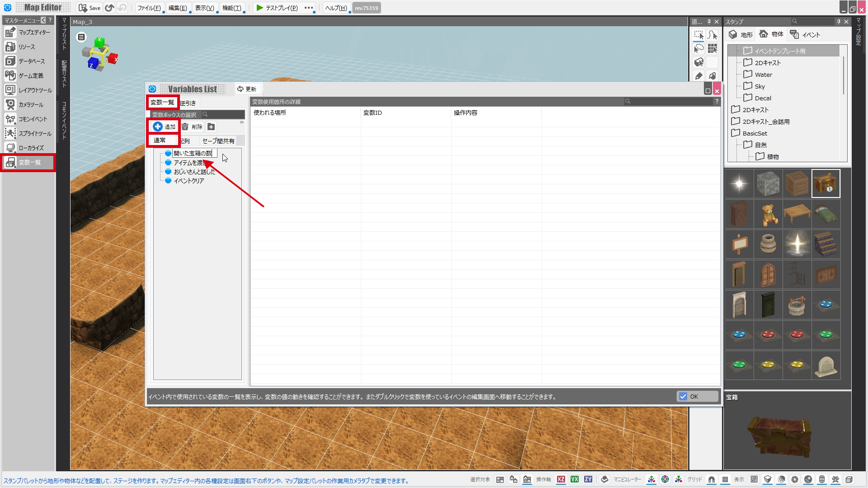868x488 pixels.
Task: Select the 2Dキャスト_会話用 folder
Action: (760, 122)
